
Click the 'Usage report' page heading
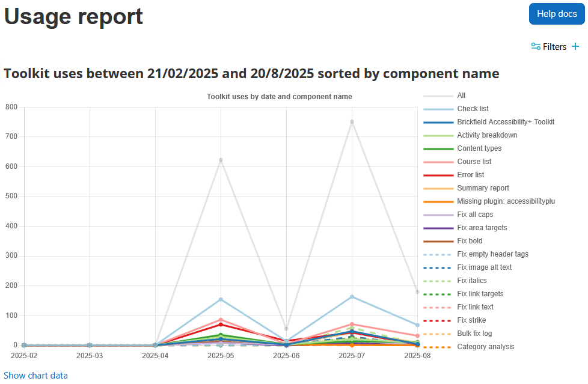point(73,16)
